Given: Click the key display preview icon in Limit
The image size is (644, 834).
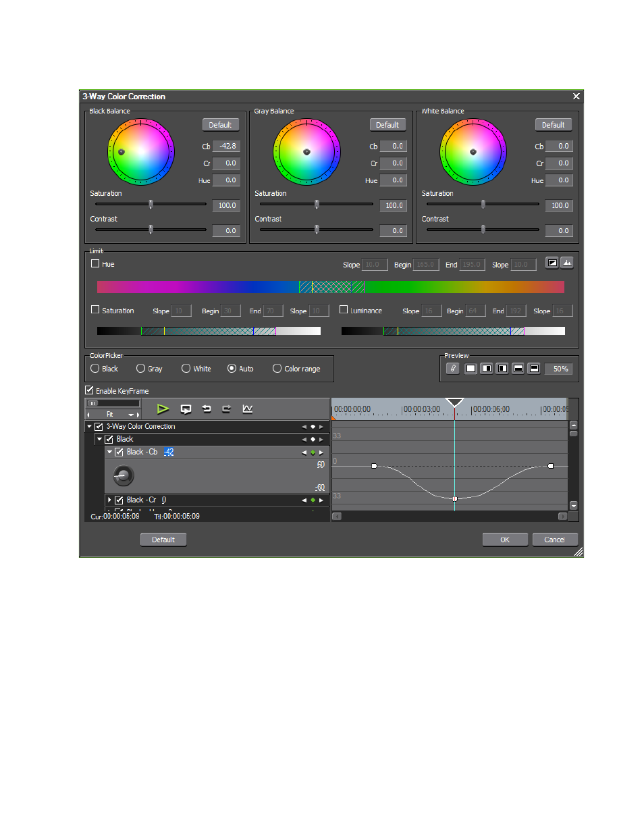Looking at the screenshot, I should [552, 263].
